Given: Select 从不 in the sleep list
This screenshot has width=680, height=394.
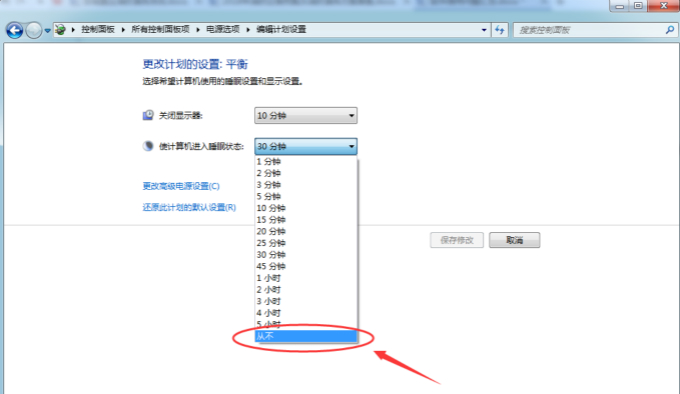Looking at the screenshot, I should (306, 336).
